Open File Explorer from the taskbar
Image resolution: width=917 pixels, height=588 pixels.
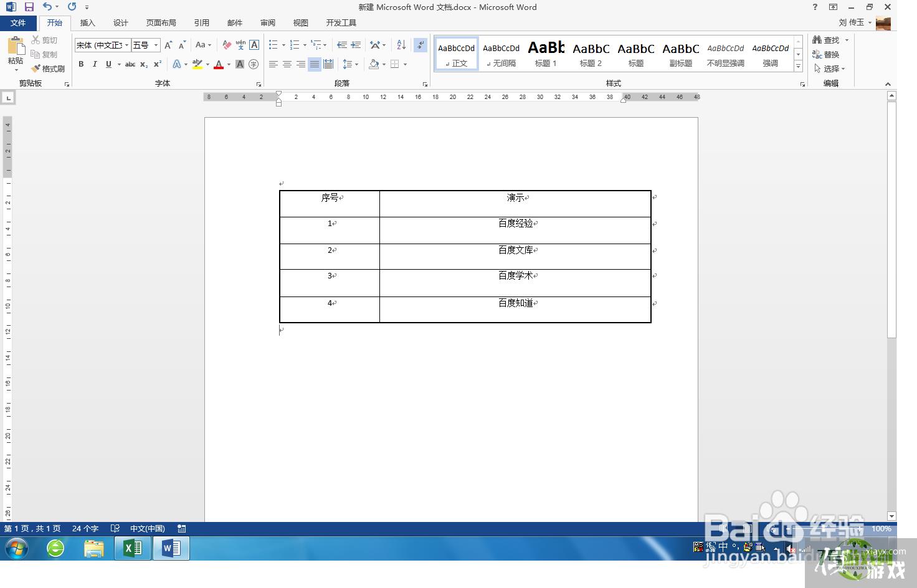click(94, 548)
